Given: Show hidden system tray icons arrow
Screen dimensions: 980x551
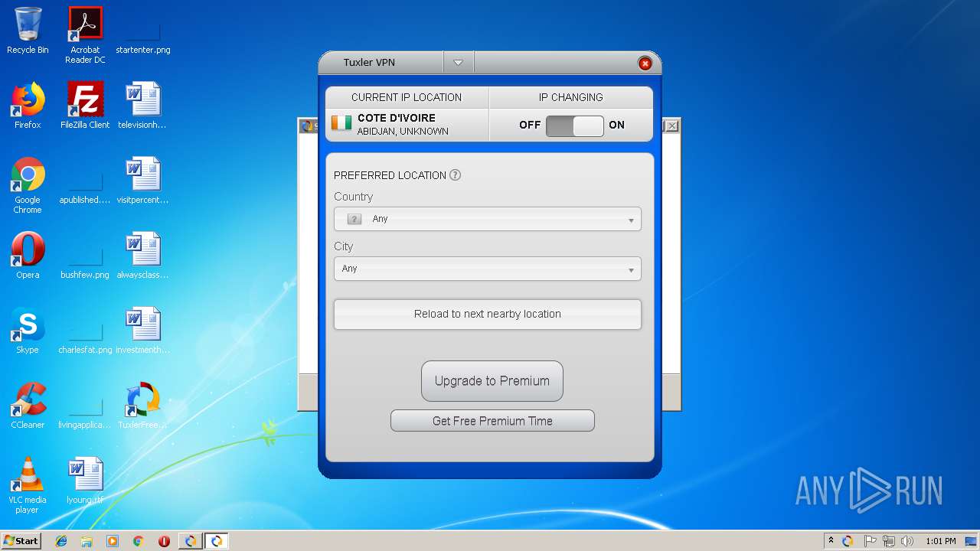Looking at the screenshot, I should click(x=831, y=541).
